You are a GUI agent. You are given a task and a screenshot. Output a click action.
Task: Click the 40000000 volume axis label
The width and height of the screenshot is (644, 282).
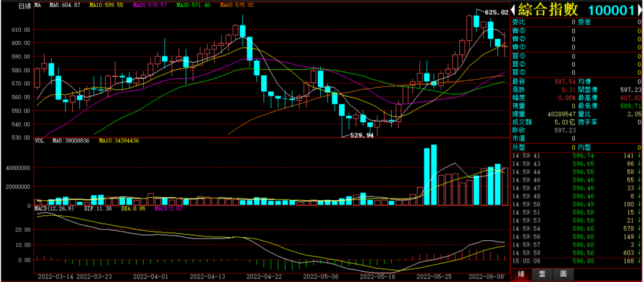coord(18,168)
